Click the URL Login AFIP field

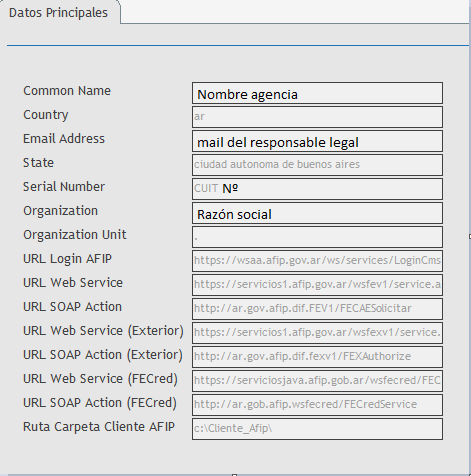[x=317, y=261]
